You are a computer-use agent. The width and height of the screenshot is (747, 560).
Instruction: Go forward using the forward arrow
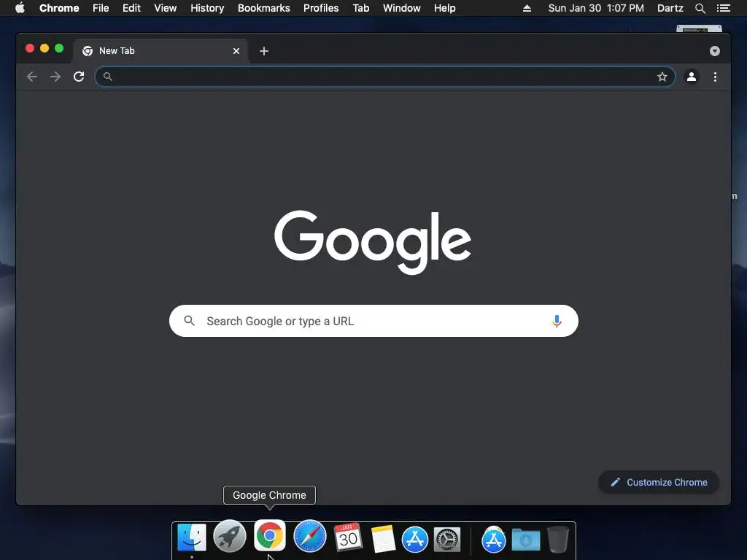[55, 77]
